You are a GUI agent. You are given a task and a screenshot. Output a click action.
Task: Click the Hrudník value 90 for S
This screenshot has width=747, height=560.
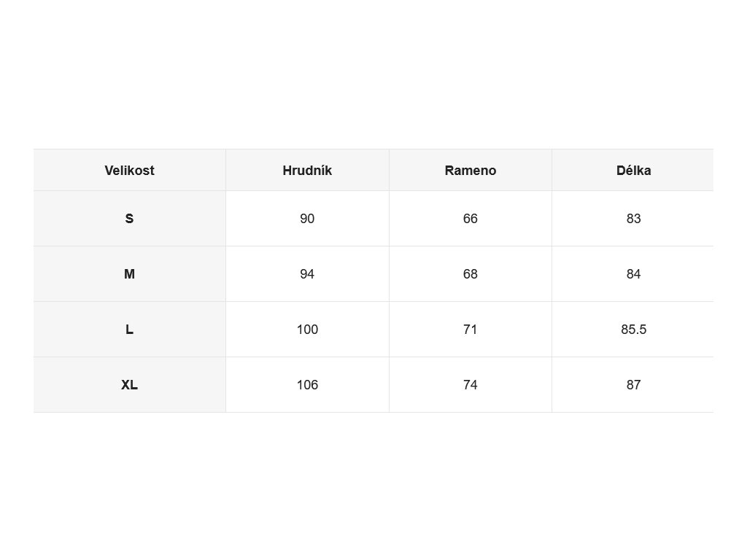307,219
